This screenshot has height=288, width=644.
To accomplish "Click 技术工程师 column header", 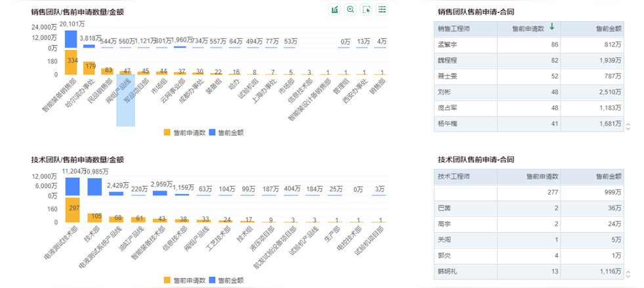I will click(454, 176).
